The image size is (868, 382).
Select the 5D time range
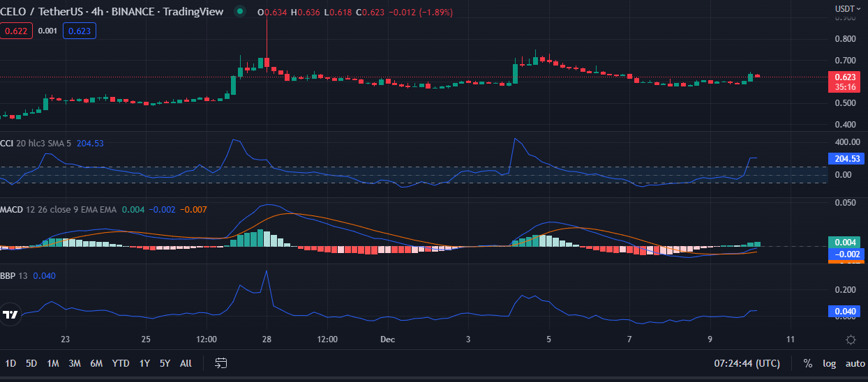(x=31, y=363)
